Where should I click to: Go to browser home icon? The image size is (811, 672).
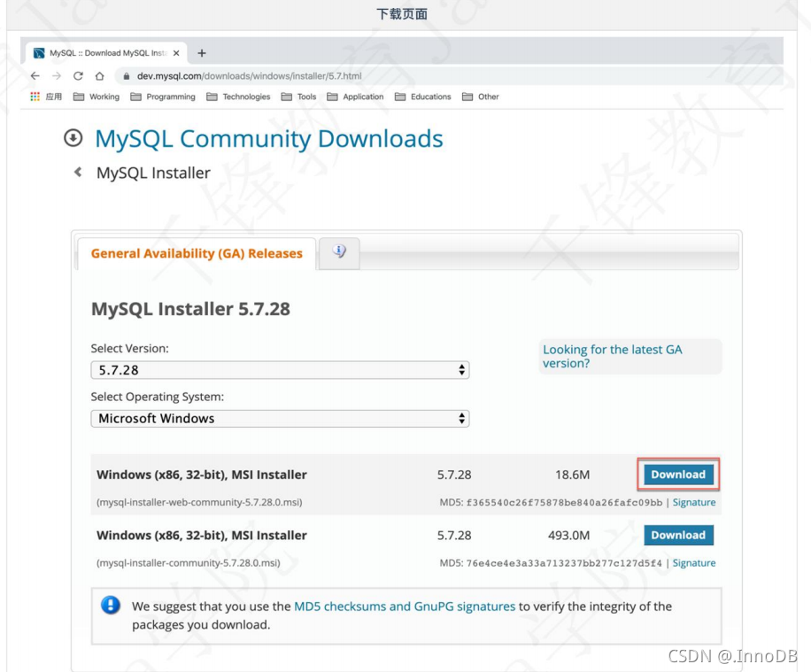point(99,76)
